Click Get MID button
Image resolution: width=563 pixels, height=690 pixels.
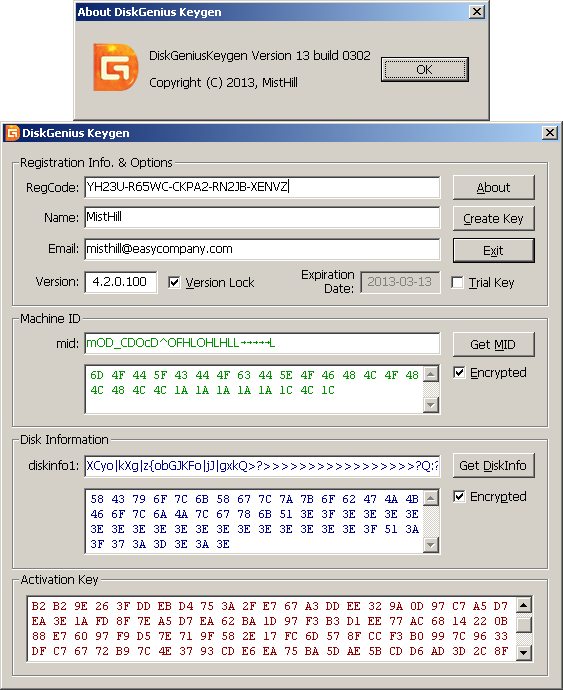pyautogui.click(x=493, y=345)
